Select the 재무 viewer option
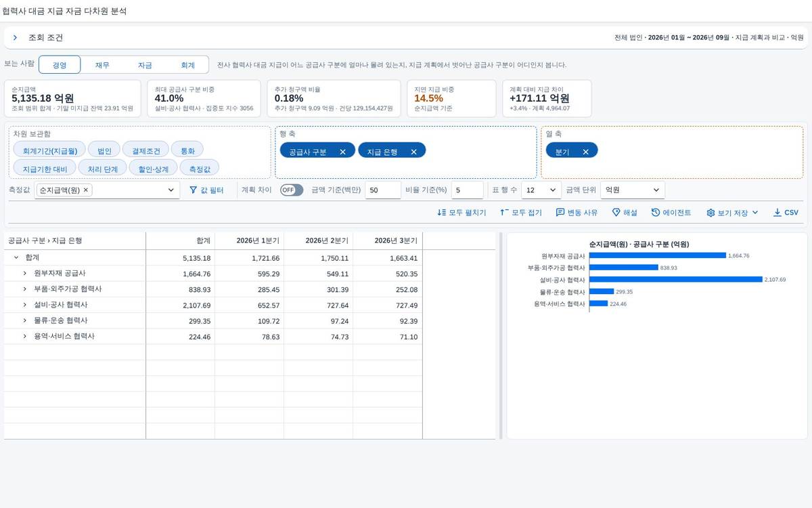The image size is (812, 508). (x=102, y=65)
